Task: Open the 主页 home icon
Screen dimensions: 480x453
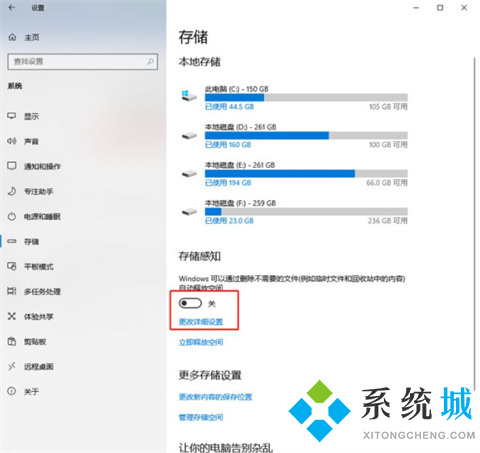Action: [12, 37]
